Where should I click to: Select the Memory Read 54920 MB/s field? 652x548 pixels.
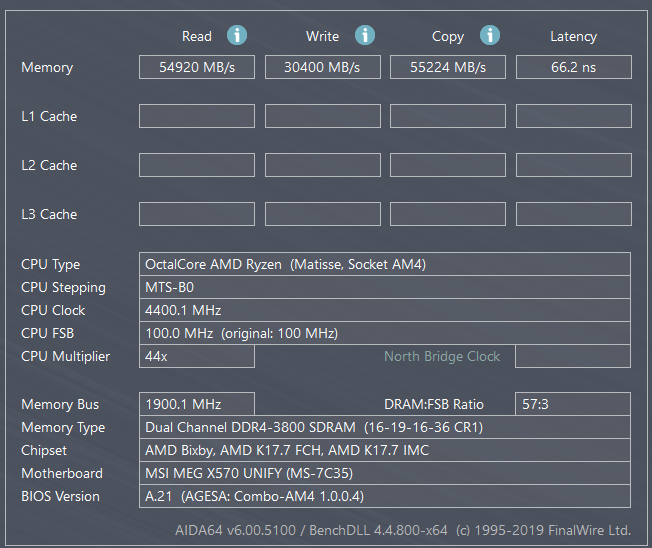pos(197,67)
